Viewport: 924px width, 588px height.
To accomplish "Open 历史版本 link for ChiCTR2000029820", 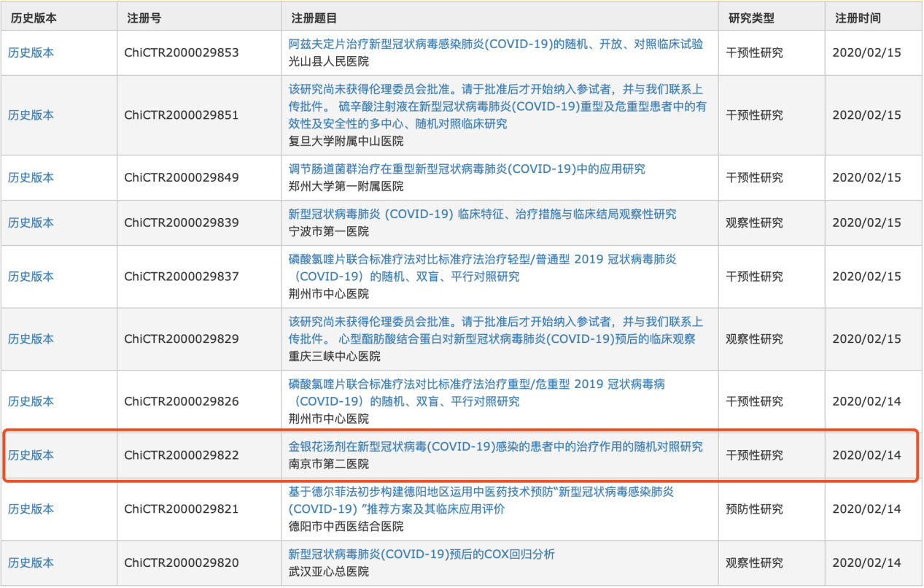I will (31, 563).
